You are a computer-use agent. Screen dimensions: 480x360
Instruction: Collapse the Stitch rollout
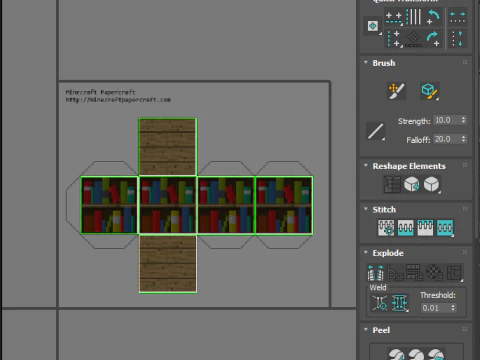point(366,209)
